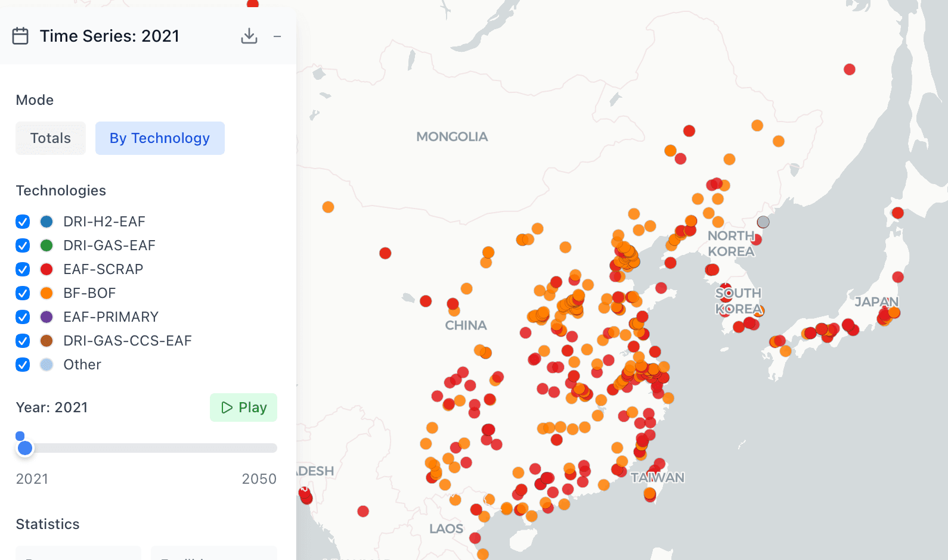Click the JAPAN map label
The width and height of the screenshot is (948, 560).
click(x=876, y=302)
